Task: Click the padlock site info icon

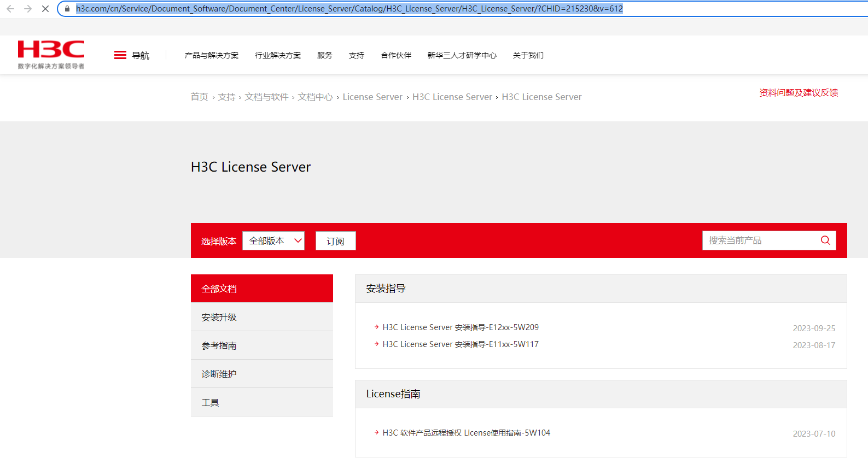Action: [x=67, y=9]
